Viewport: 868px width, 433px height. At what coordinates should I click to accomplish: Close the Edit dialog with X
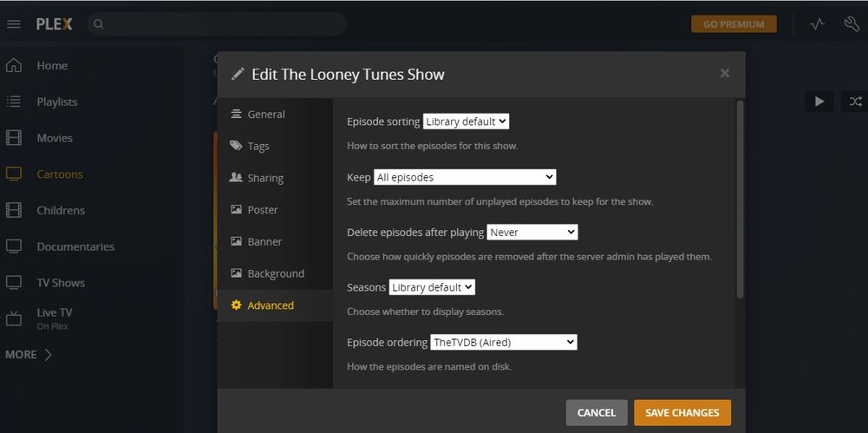tap(725, 73)
